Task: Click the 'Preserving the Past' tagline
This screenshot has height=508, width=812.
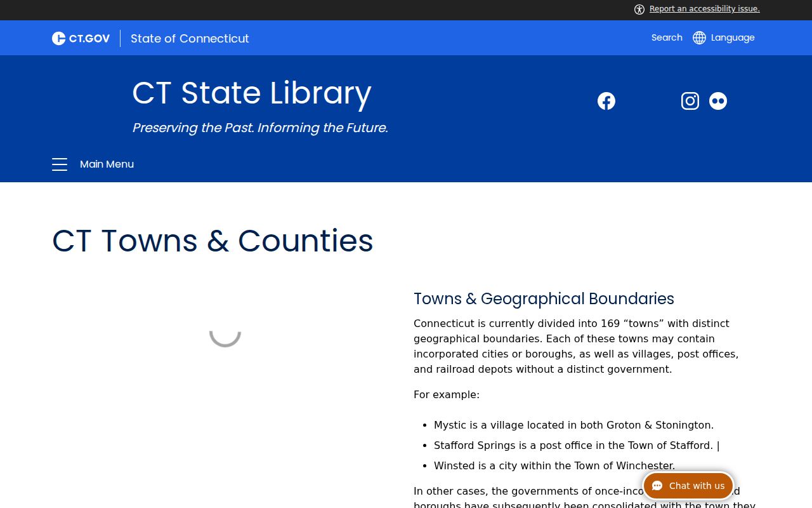Action: point(260,128)
